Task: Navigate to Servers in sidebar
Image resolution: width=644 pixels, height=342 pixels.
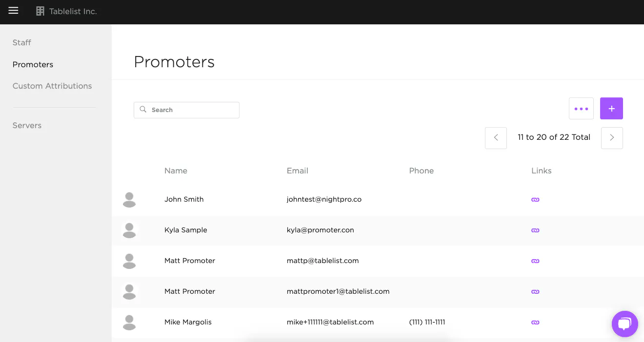Action: (27, 126)
